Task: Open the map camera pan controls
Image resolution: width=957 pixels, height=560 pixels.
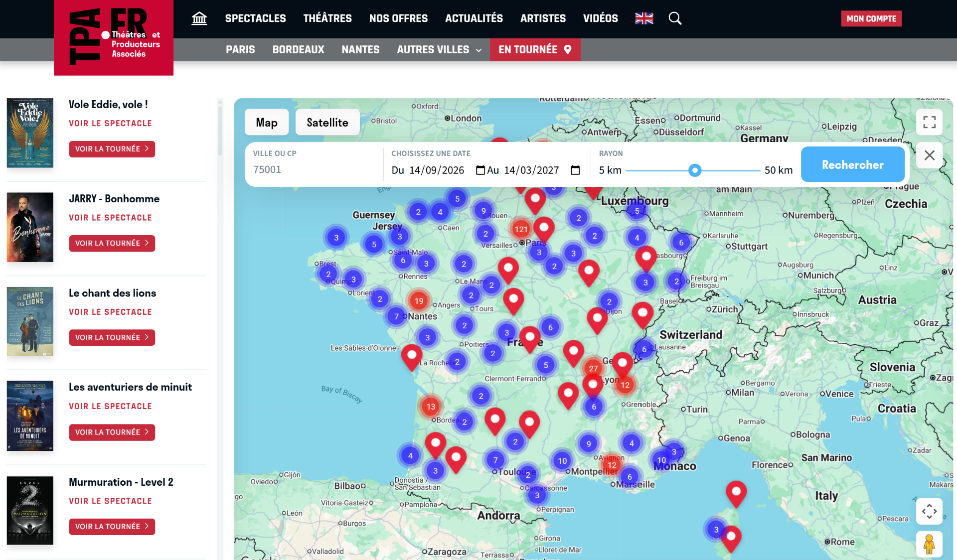Action: point(929,511)
